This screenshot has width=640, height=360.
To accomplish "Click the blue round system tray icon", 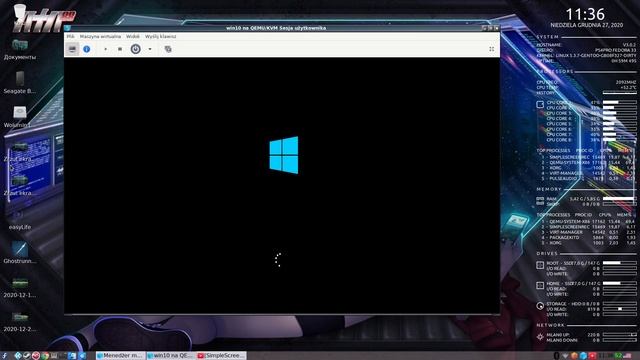I will (583, 356).
